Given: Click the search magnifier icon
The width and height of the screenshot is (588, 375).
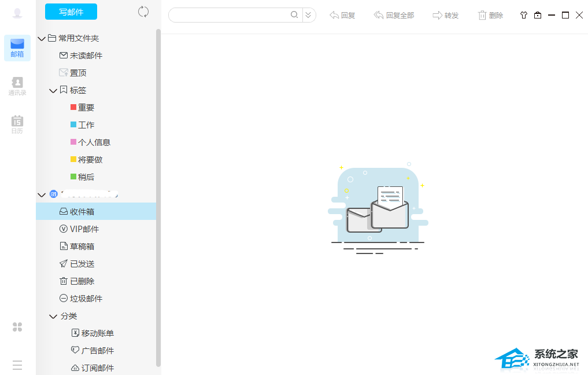Looking at the screenshot, I should pyautogui.click(x=294, y=15).
